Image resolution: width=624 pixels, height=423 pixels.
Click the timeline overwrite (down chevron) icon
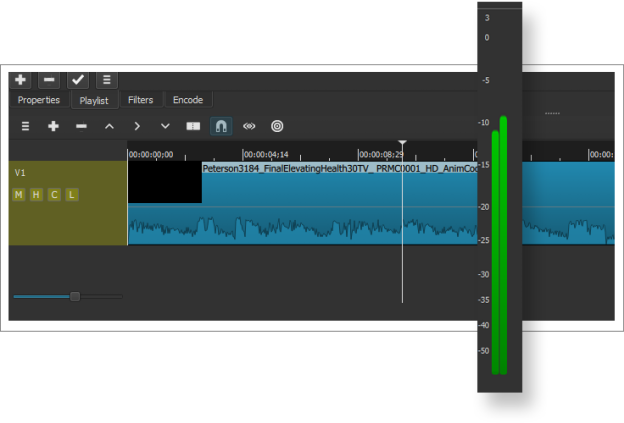coord(166,126)
